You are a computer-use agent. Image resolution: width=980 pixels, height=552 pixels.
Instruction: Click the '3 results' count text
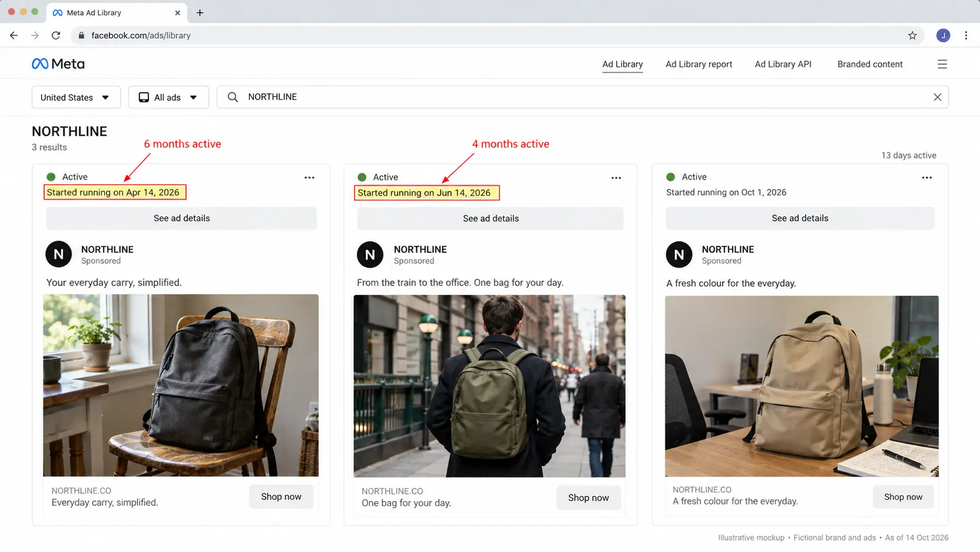pos(49,147)
